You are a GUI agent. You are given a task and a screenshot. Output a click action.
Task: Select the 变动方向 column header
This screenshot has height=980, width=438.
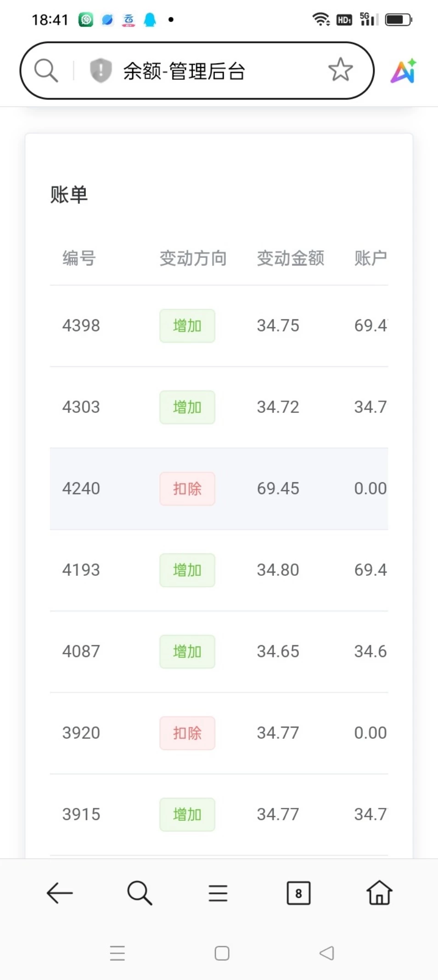(x=193, y=258)
